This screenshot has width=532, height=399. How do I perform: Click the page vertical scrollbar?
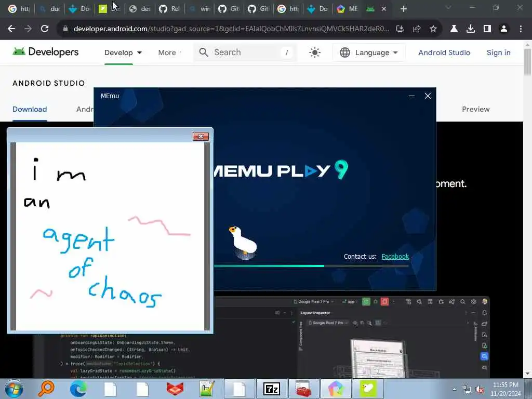point(527,62)
